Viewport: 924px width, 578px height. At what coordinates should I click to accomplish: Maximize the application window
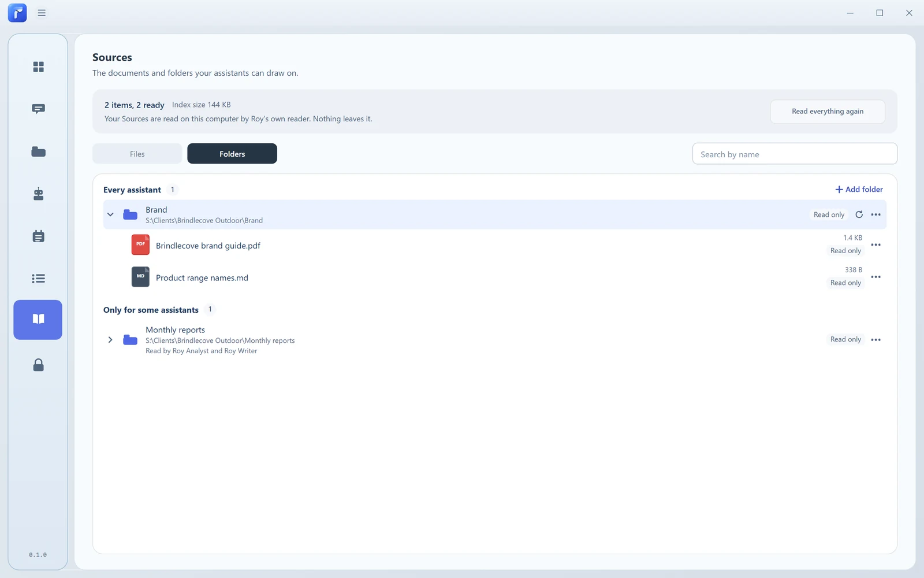click(880, 13)
